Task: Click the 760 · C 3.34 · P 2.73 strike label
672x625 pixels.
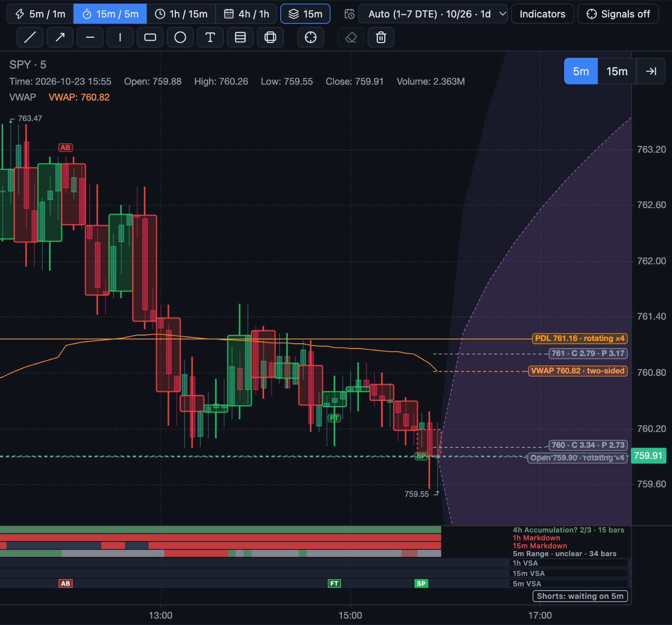Action: 588,445
